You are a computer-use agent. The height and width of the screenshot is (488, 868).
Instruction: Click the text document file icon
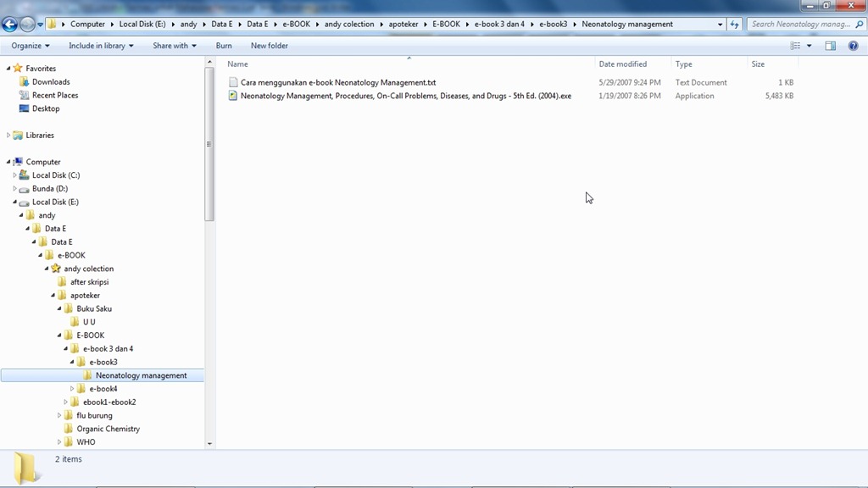(233, 82)
